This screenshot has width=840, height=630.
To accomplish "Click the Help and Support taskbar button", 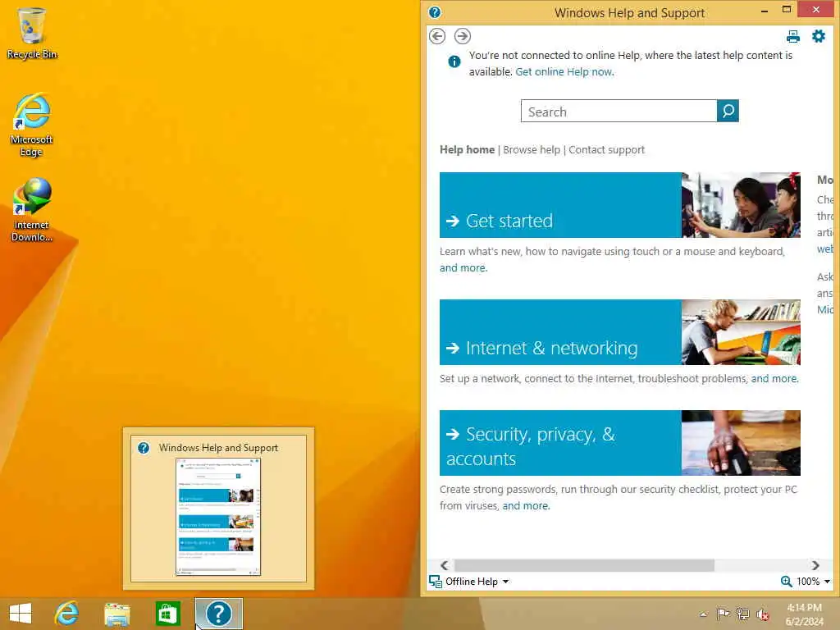I will [218, 614].
